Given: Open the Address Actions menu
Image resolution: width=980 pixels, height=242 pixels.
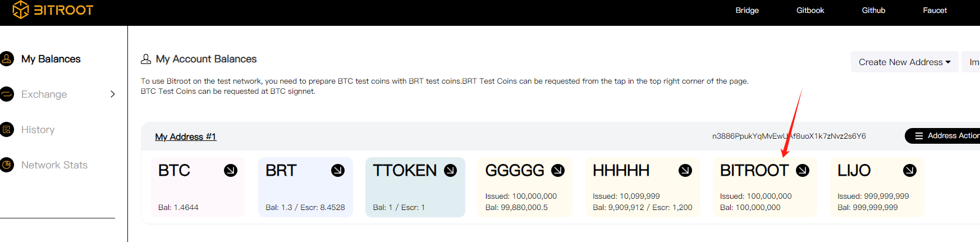Looking at the screenshot, I should tap(947, 136).
